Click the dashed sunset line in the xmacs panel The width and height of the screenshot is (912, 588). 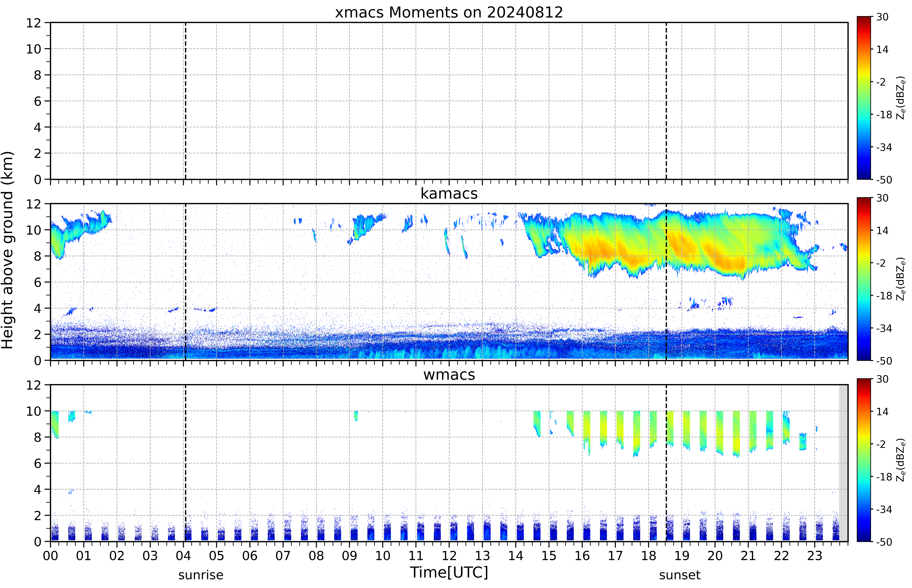click(666, 101)
